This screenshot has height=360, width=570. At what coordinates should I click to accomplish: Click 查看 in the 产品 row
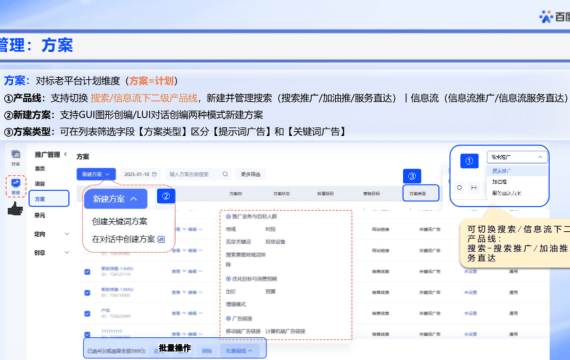coord(176,313)
